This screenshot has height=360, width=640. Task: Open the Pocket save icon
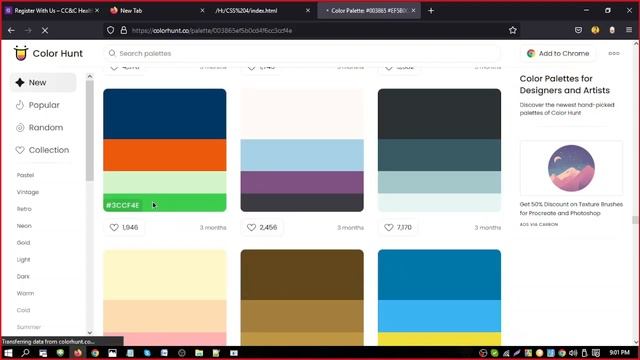click(578, 30)
